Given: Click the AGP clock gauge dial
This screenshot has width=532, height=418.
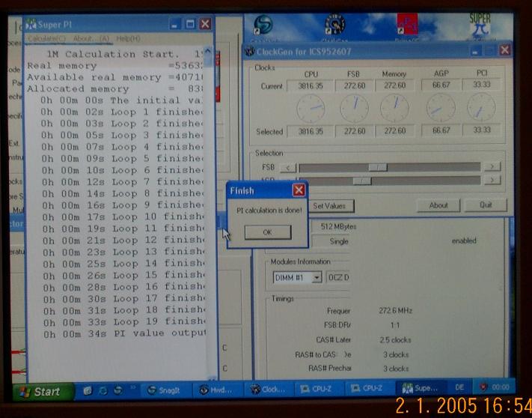Looking at the screenshot, I should pyautogui.click(x=441, y=108).
